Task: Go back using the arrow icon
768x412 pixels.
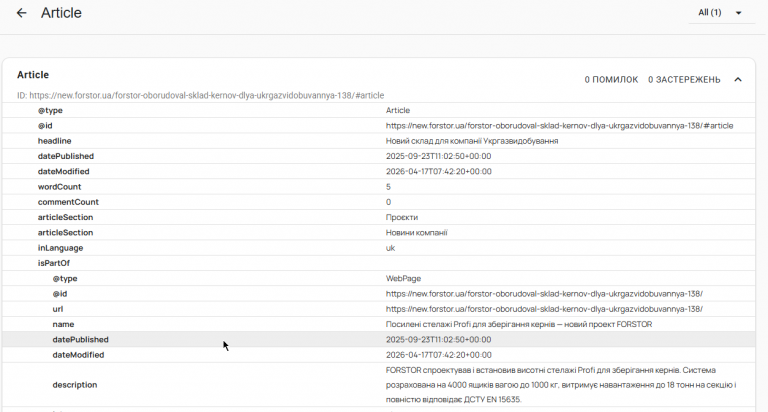Action: (x=22, y=13)
